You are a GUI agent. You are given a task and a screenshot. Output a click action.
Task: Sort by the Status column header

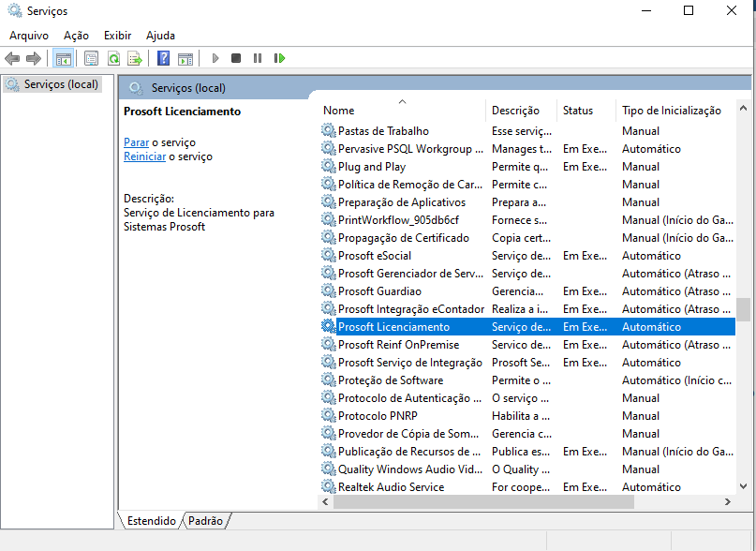586,110
